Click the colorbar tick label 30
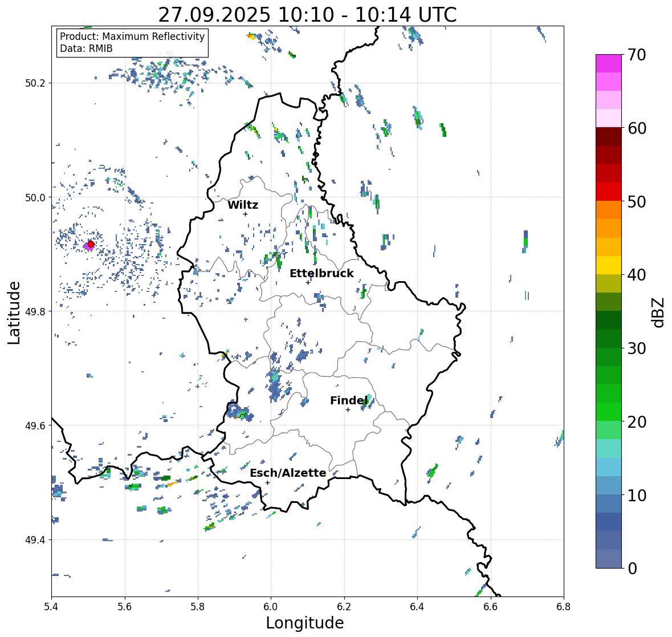 click(637, 348)
